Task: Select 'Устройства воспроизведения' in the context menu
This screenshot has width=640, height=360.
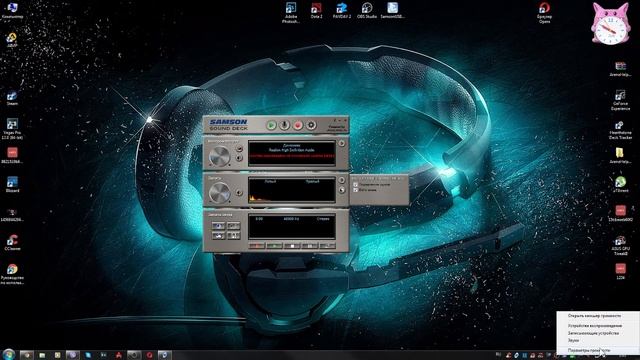Action: pos(598,326)
